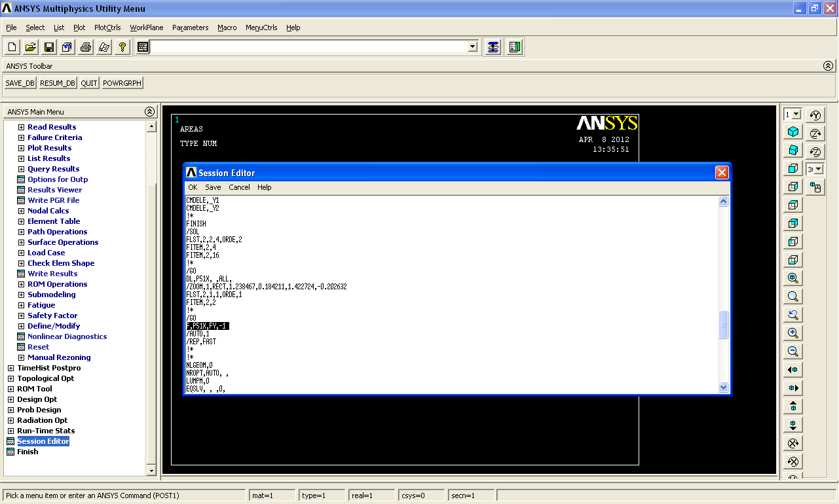Open the PlotCtrls menu
This screenshot has width=839, height=504.
pos(107,27)
